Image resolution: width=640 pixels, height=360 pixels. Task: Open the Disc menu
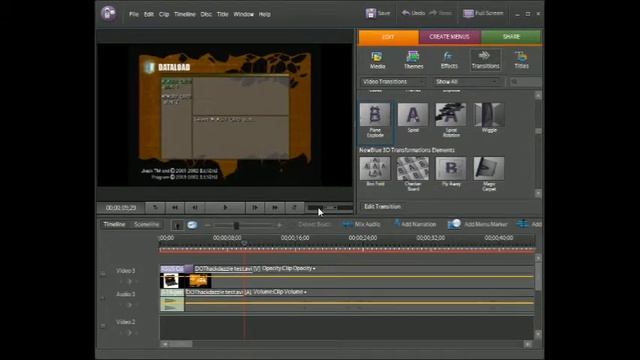point(206,14)
